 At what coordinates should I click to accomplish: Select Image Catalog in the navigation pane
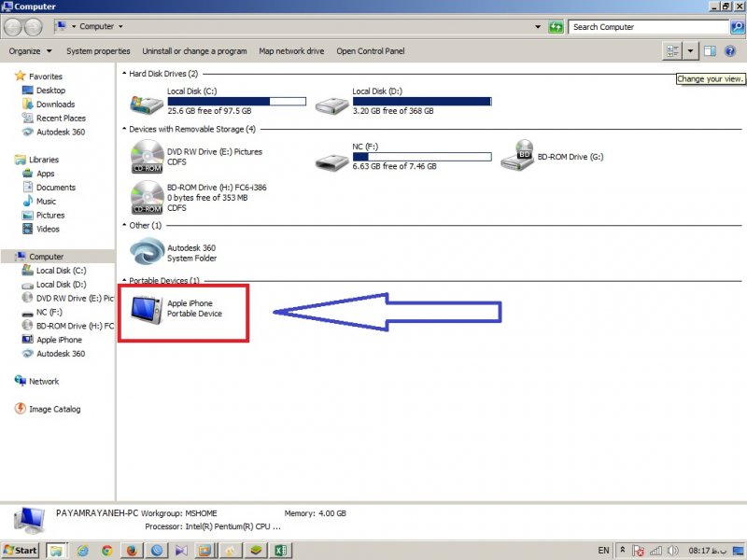pyautogui.click(x=54, y=409)
